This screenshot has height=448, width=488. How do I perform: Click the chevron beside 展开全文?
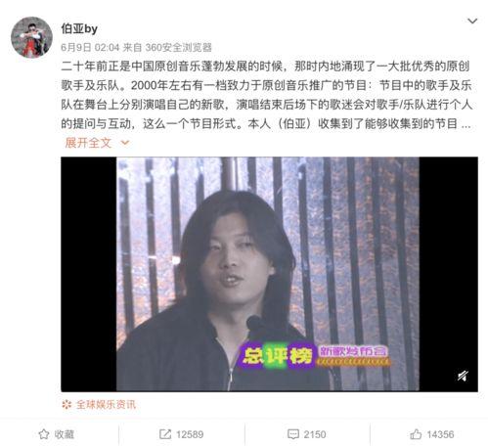(x=125, y=143)
